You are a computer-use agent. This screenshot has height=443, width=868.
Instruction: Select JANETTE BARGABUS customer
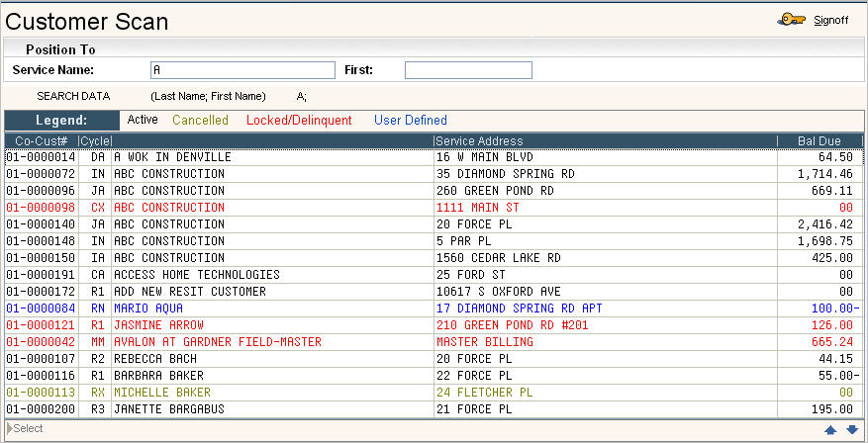[169, 408]
